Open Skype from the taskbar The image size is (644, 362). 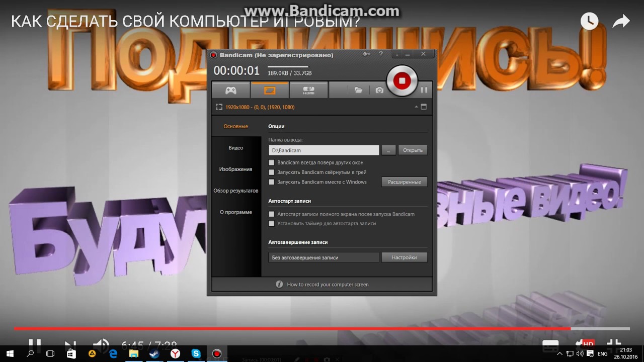click(196, 353)
